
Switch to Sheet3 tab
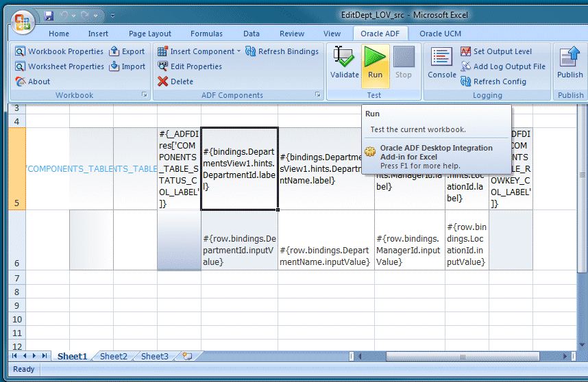(155, 356)
